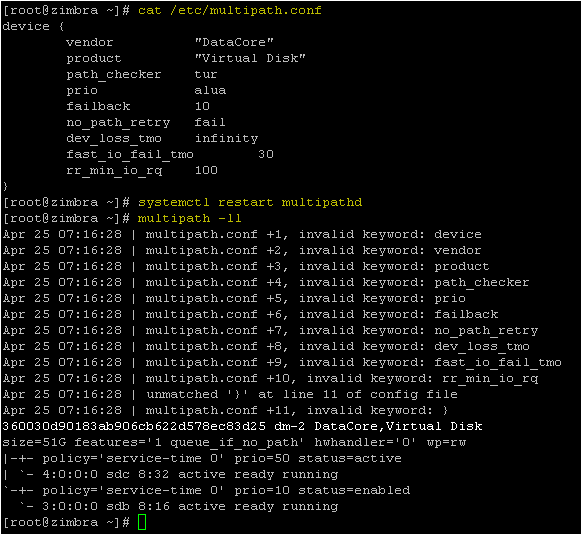582x535 pixels.
Task: Click the 'invalid keyword: device' error line
Action: pos(242,234)
